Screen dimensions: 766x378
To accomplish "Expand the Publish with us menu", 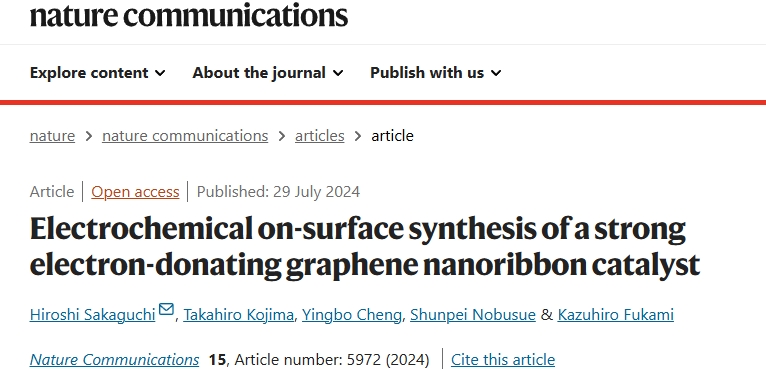I will (x=435, y=73).
